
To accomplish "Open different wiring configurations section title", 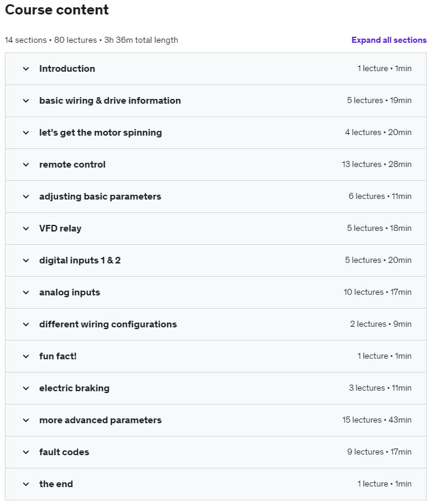I will coord(108,324).
